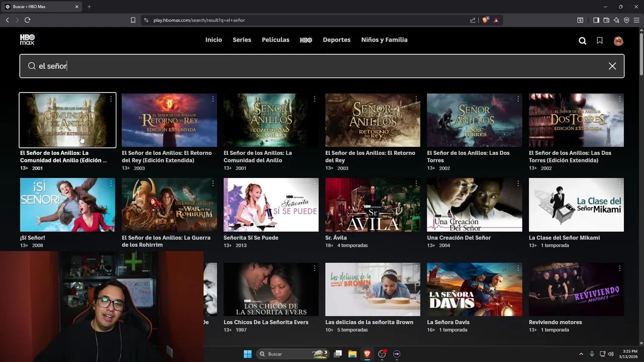Open options menu on Los Chicos De La Señorita Evers
This screenshot has height=362, width=644.
pyautogui.click(x=314, y=268)
